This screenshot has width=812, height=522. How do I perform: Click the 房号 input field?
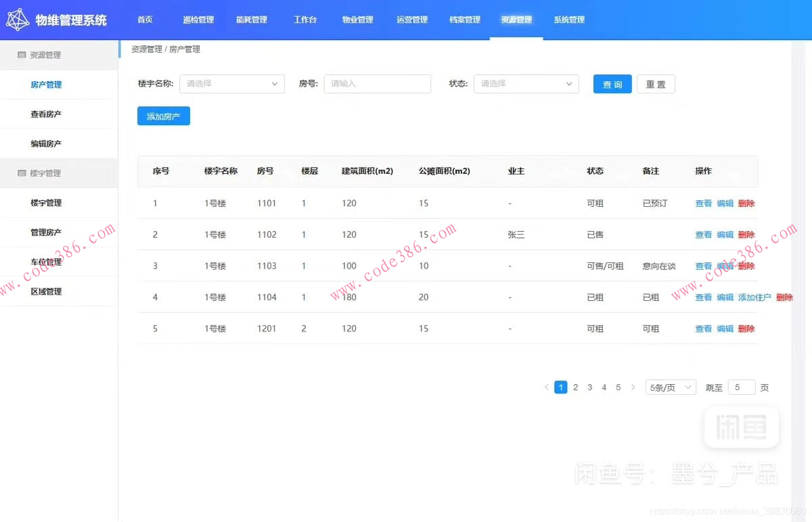tap(377, 84)
